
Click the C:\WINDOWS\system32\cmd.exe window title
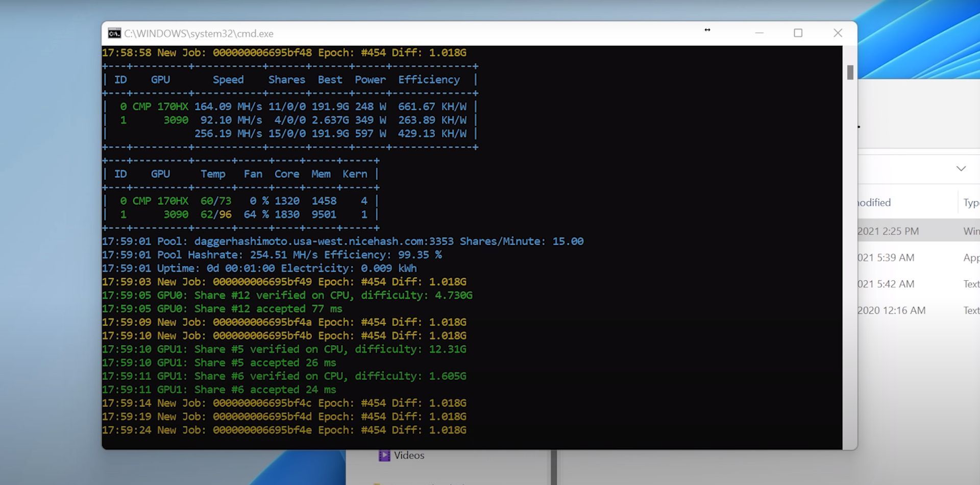coord(199,34)
